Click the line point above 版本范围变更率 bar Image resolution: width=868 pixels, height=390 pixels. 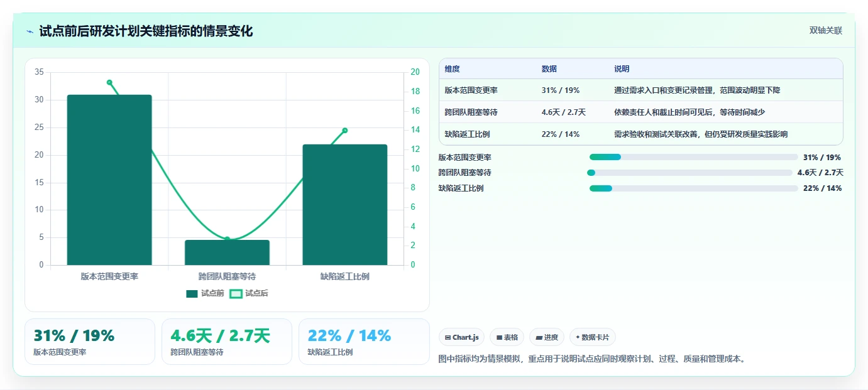(109, 82)
